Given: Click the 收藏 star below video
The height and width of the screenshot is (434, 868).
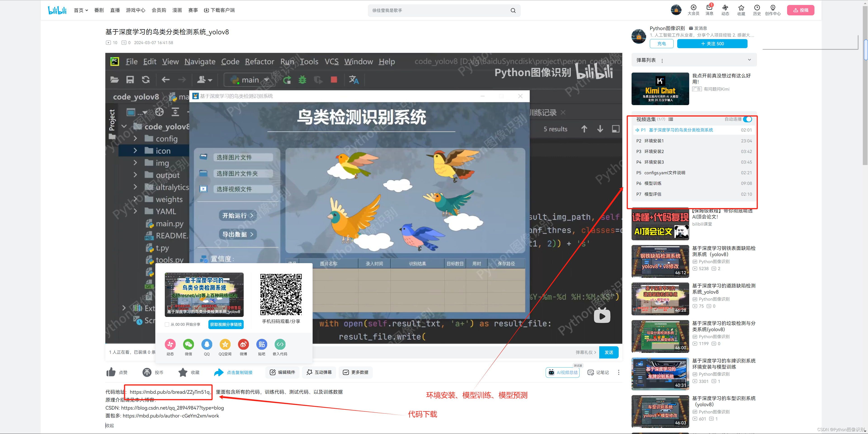Looking at the screenshot, I should coord(183,372).
